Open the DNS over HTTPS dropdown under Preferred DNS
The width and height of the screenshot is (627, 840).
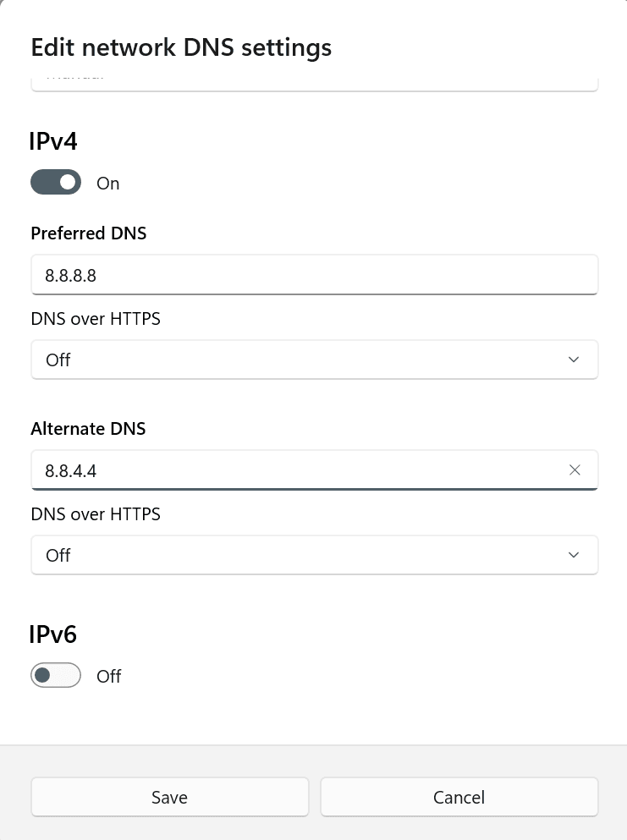pyautogui.click(x=315, y=360)
